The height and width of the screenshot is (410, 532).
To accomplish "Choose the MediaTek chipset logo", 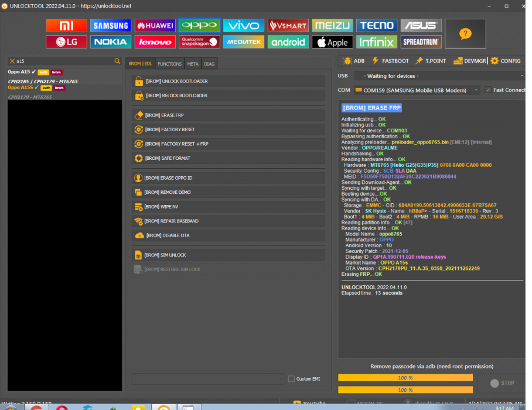I will (244, 42).
